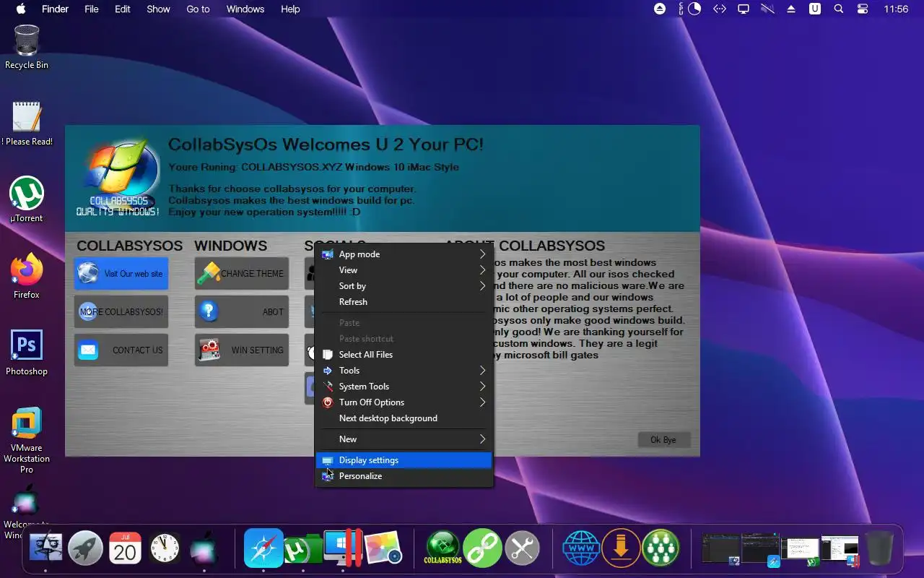Image resolution: width=924 pixels, height=578 pixels.
Task: Click the WIN SETTING button
Action: point(241,350)
